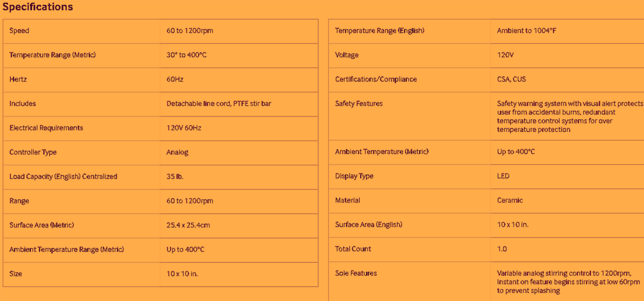
Task: Click the Specifications heading
Action: (x=38, y=7)
